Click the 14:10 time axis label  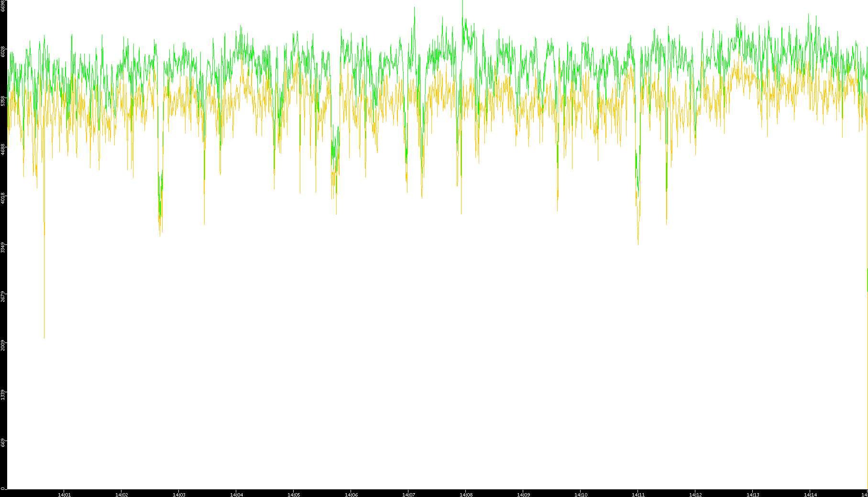pos(581,495)
